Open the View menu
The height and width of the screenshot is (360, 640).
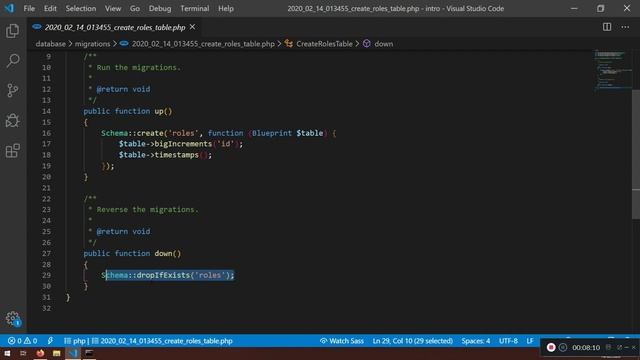113,8
